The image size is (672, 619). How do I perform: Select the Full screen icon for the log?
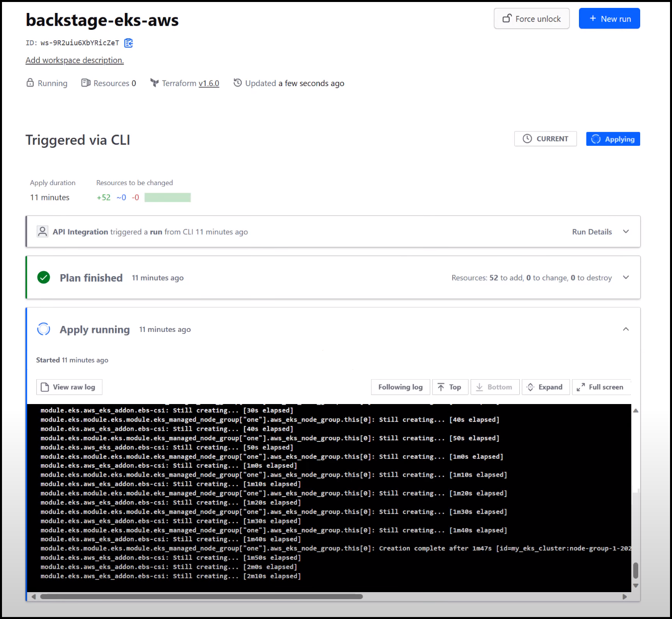click(x=601, y=387)
